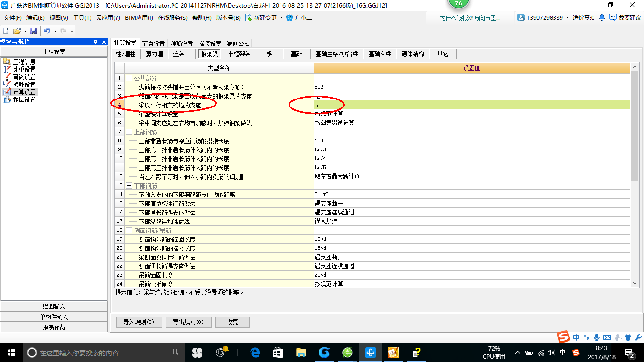Open the Action Center notifications icon
Image resolution: width=644 pixels, height=362 pixels.
click(x=630, y=353)
